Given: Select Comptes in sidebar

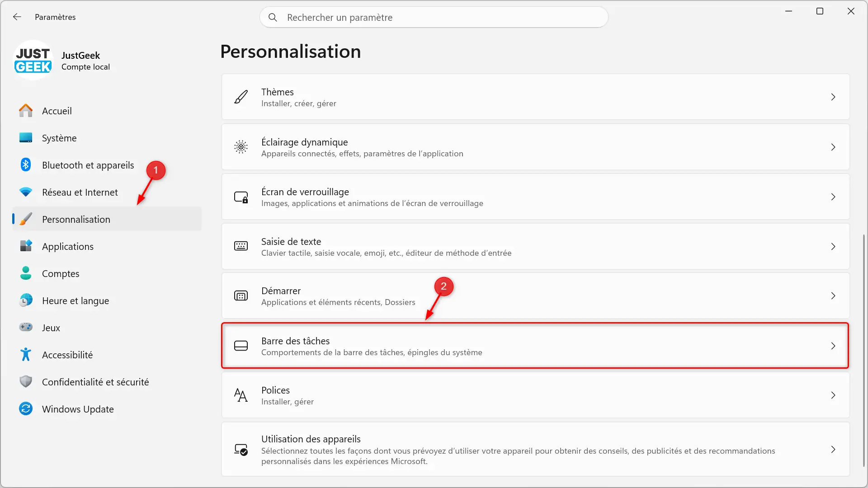Looking at the screenshot, I should pos(107,273).
